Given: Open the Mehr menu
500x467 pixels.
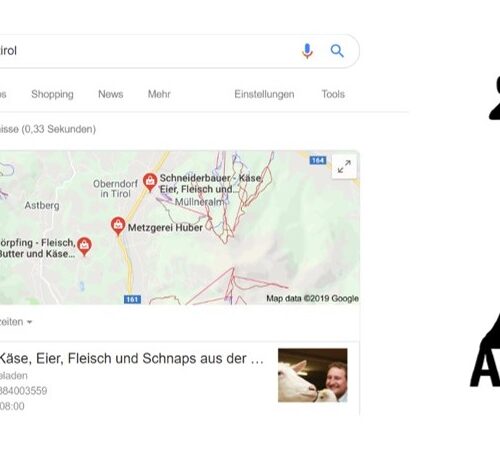Looking at the screenshot, I should point(159,94).
